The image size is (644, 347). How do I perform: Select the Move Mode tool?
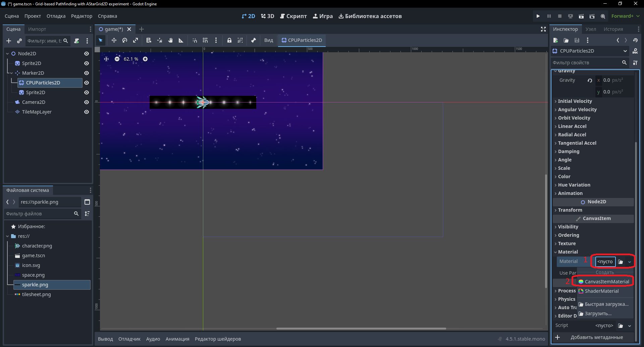[x=114, y=40]
